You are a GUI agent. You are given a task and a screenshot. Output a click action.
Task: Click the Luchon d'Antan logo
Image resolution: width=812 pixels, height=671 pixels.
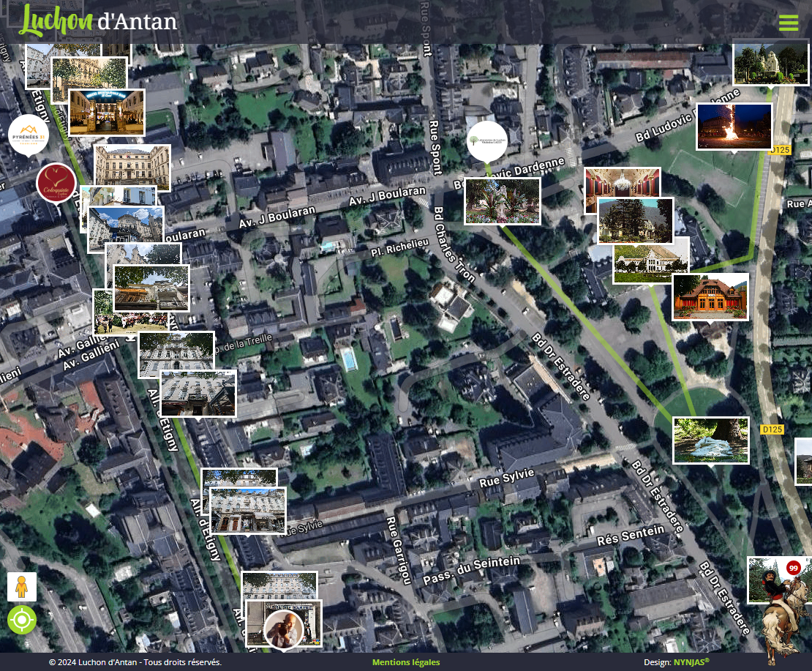[x=98, y=20]
